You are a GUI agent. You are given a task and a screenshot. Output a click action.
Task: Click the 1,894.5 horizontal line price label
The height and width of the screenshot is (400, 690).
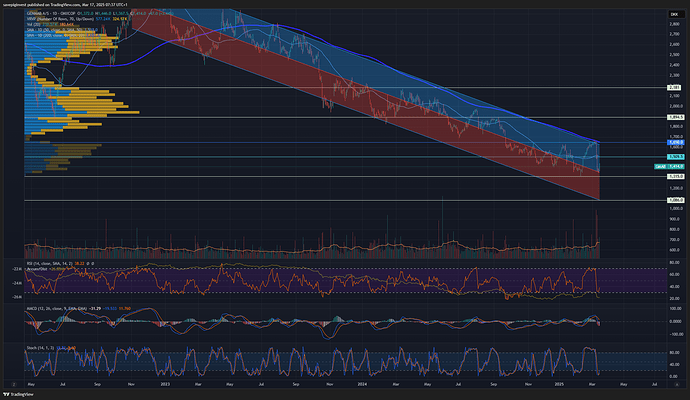676,117
